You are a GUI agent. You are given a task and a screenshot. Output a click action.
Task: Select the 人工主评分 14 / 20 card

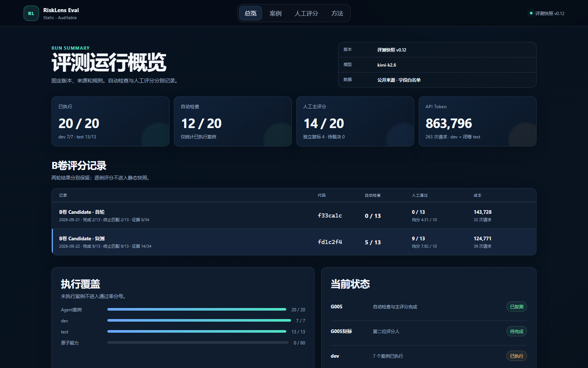[x=355, y=121]
